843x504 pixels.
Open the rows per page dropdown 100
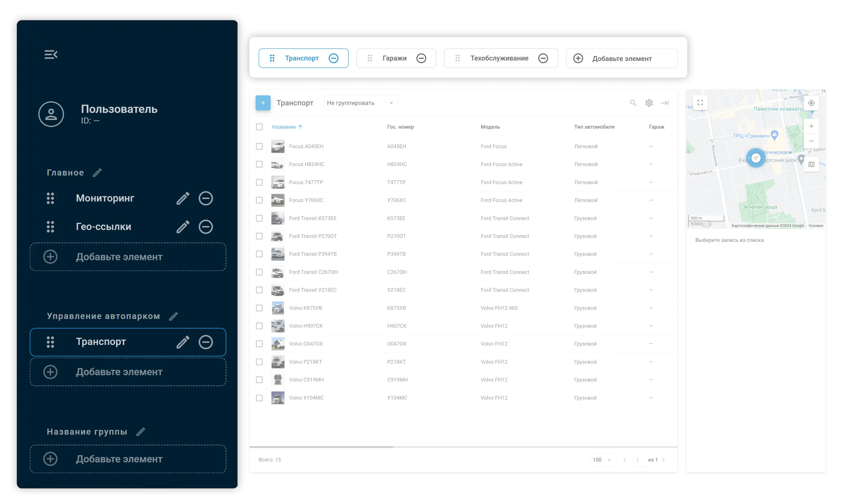click(603, 460)
